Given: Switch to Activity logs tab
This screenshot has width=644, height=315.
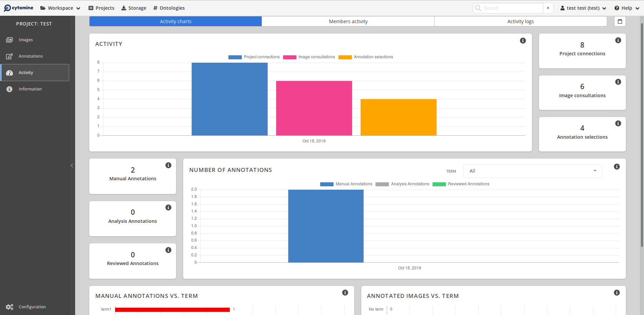Looking at the screenshot, I should coord(520,21).
